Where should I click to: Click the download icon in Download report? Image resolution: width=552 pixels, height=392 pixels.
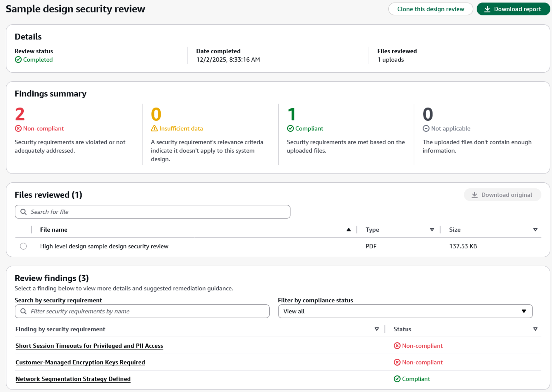click(487, 9)
